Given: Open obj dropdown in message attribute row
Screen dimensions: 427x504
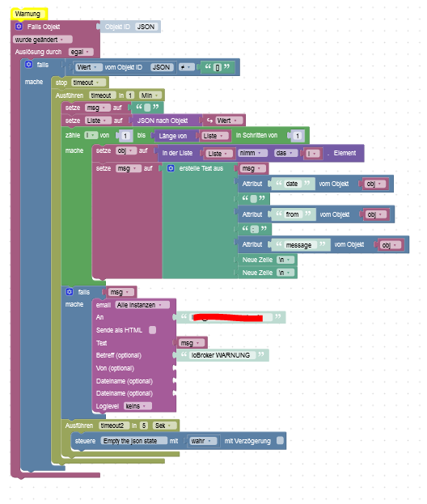Looking at the screenshot, I should click(391, 245).
